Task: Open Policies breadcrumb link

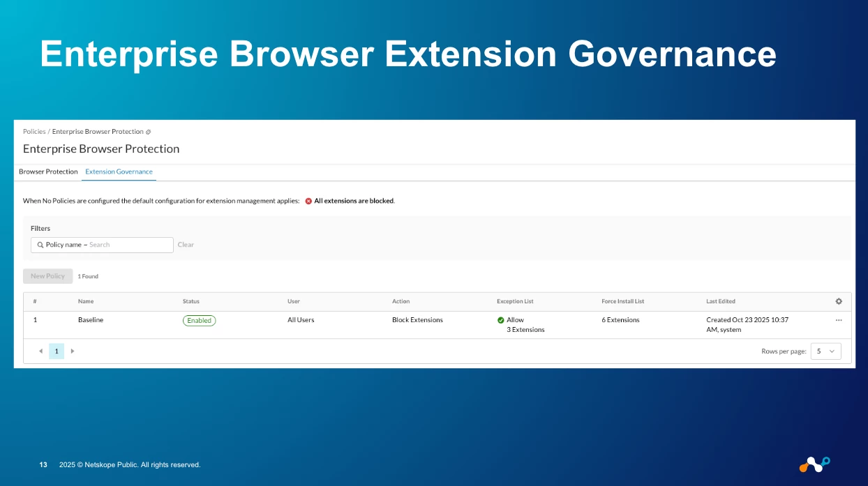Action: [x=34, y=132]
